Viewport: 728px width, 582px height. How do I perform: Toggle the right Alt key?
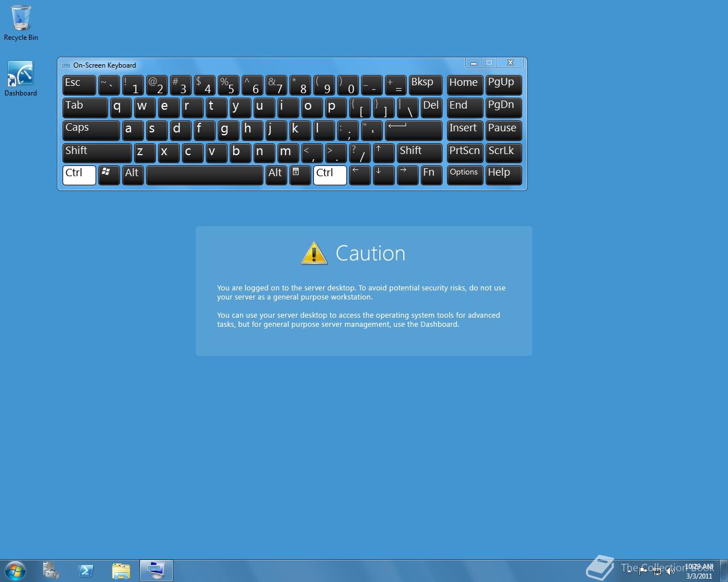click(x=276, y=175)
